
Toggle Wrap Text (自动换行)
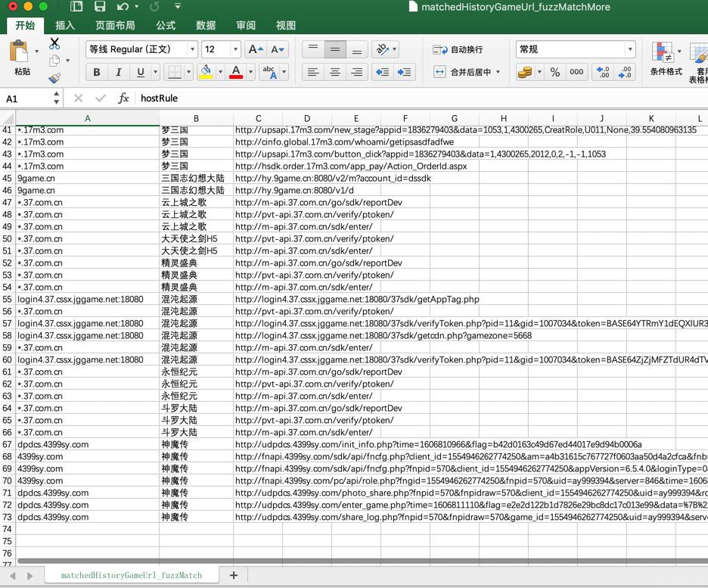[458, 49]
